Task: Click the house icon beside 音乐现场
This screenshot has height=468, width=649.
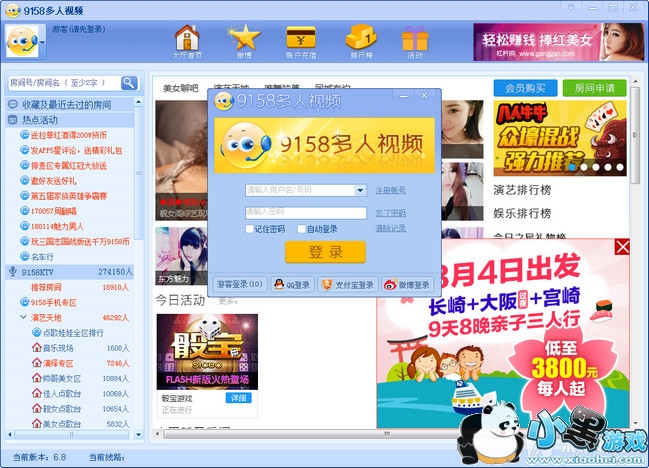Action: tap(37, 348)
